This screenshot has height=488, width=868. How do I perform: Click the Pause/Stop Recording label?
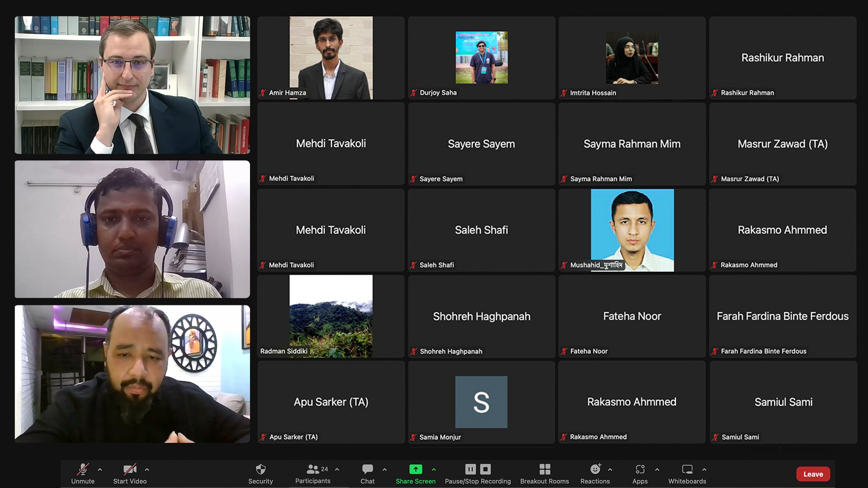pyautogui.click(x=478, y=481)
